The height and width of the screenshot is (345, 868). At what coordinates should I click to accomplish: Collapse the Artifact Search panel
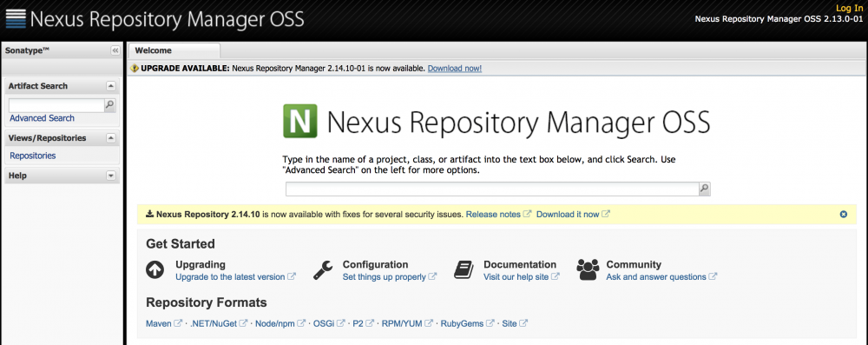click(111, 86)
